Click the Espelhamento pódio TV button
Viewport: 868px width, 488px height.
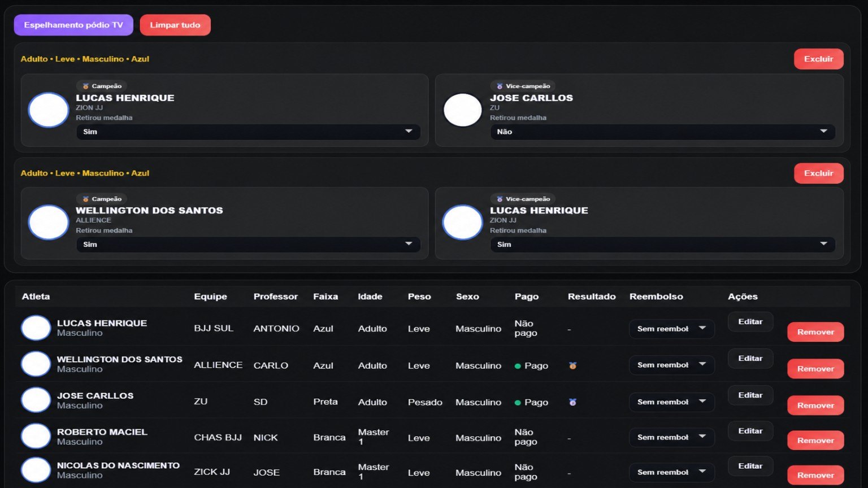tap(73, 25)
